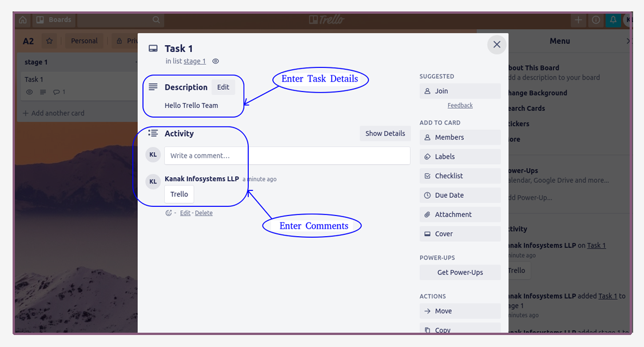Focus the Write a comment field
The height and width of the screenshot is (347, 644).
coord(287,155)
